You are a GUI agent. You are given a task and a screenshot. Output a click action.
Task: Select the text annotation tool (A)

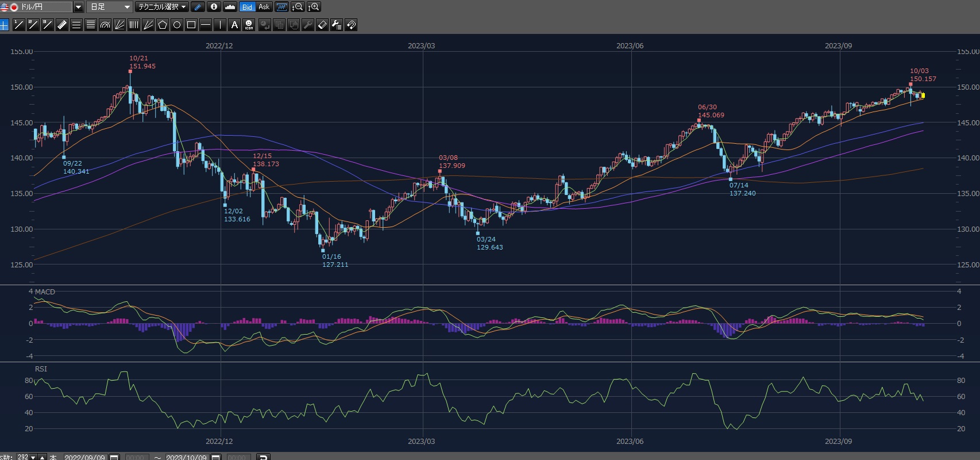click(234, 25)
